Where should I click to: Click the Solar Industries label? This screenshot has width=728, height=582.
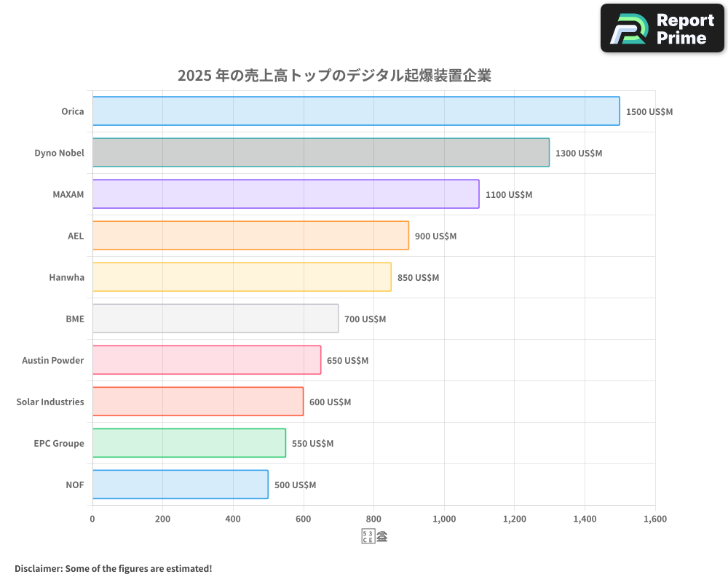[50, 402]
